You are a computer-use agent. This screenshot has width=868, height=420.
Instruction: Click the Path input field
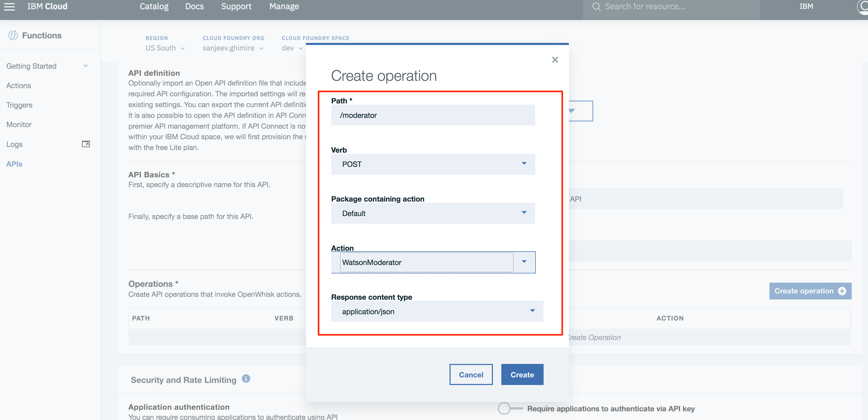(x=433, y=115)
